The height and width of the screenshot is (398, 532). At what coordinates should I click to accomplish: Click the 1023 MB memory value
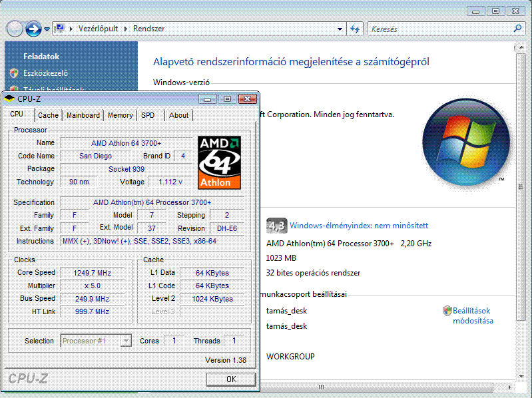[281, 258]
